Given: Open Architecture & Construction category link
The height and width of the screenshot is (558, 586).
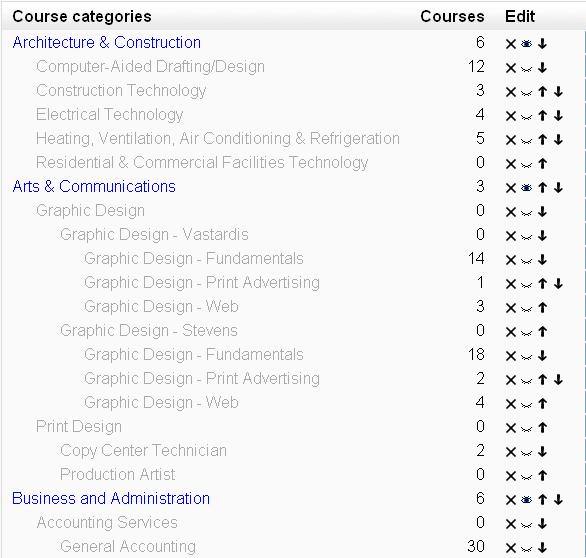Looking at the screenshot, I should coord(107,43).
